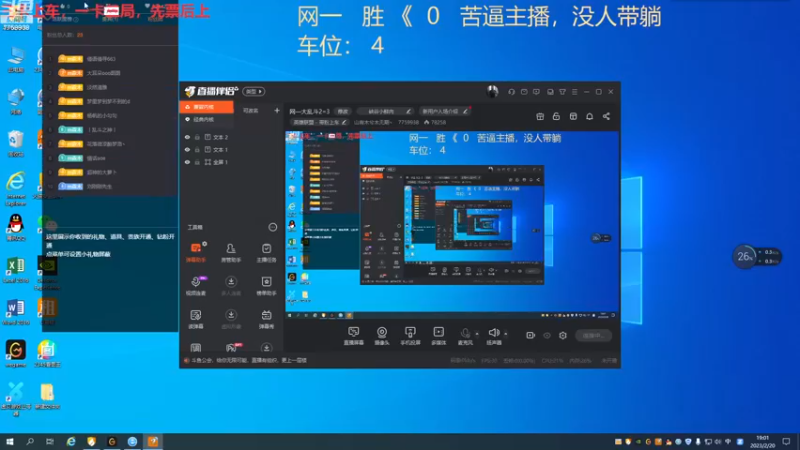Toggle the lock of layer 文本 1
This screenshot has height=450, width=800.
click(197, 149)
